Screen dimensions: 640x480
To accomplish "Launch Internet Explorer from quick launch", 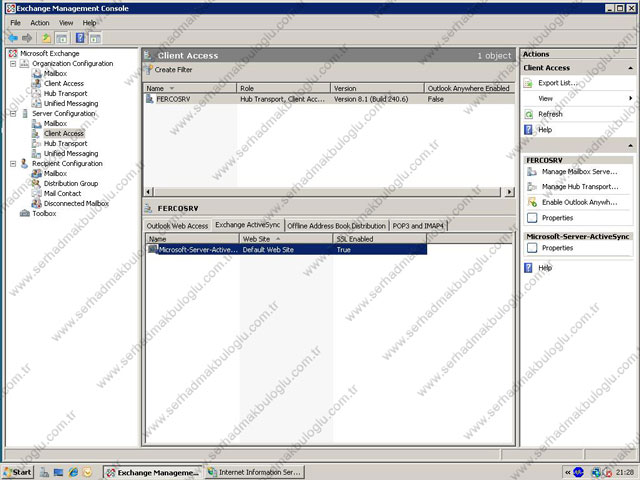I will coord(73,472).
